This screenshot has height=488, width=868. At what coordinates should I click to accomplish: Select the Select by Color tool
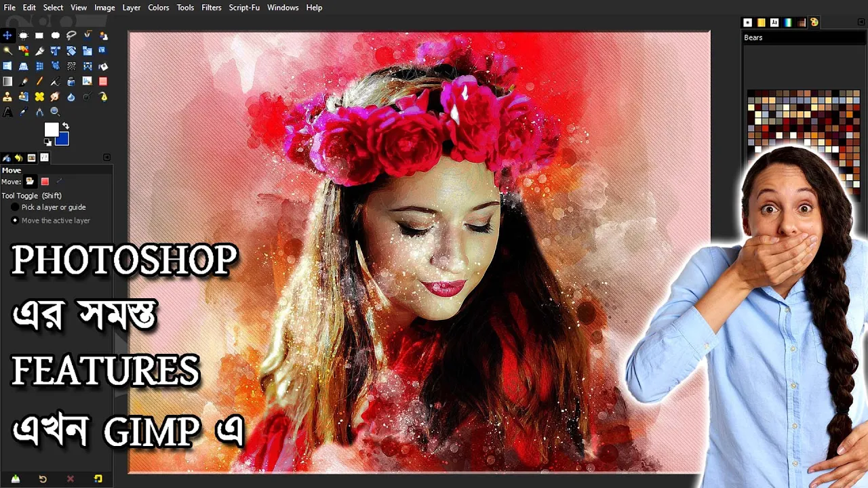click(x=24, y=51)
